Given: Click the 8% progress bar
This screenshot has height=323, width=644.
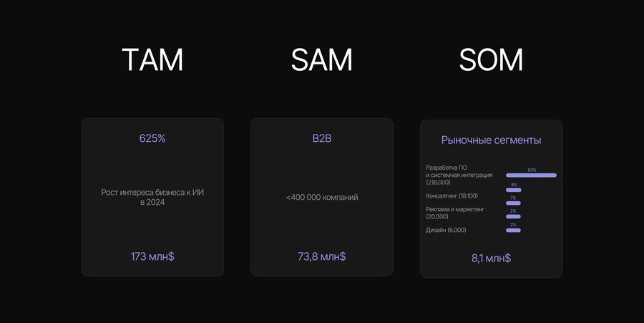Looking at the screenshot, I should (514, 190).
